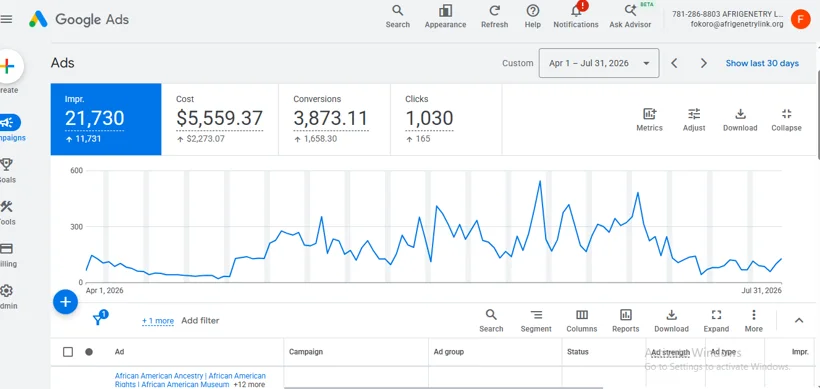Sort by the Impr. column header
The width and height of the screenshot is (820, 389).
point(800,352)
